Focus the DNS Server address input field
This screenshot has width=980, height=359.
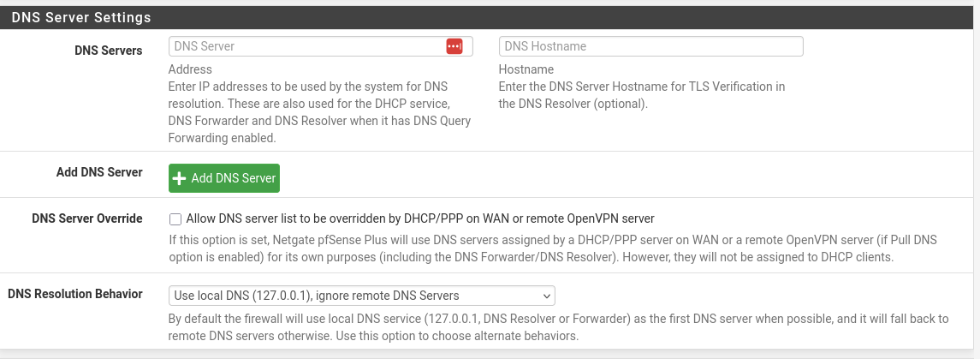pyautogui.click(x=304, y=46)
